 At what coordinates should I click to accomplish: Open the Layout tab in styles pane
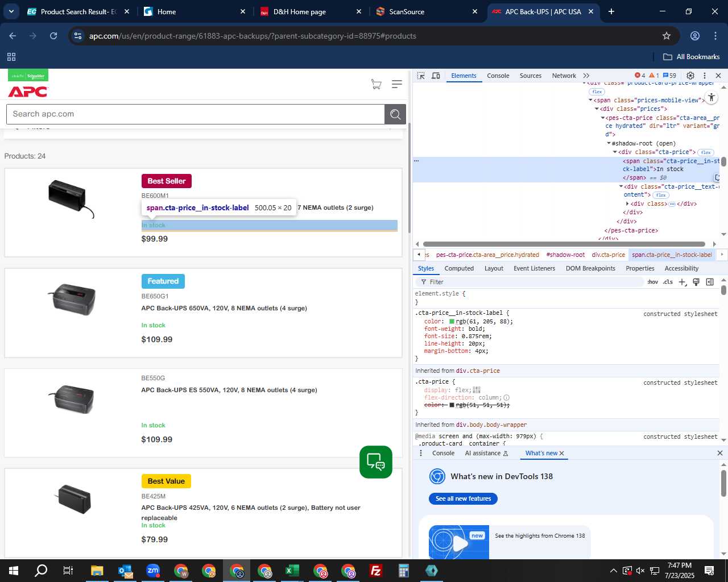[x=494, y=268]
